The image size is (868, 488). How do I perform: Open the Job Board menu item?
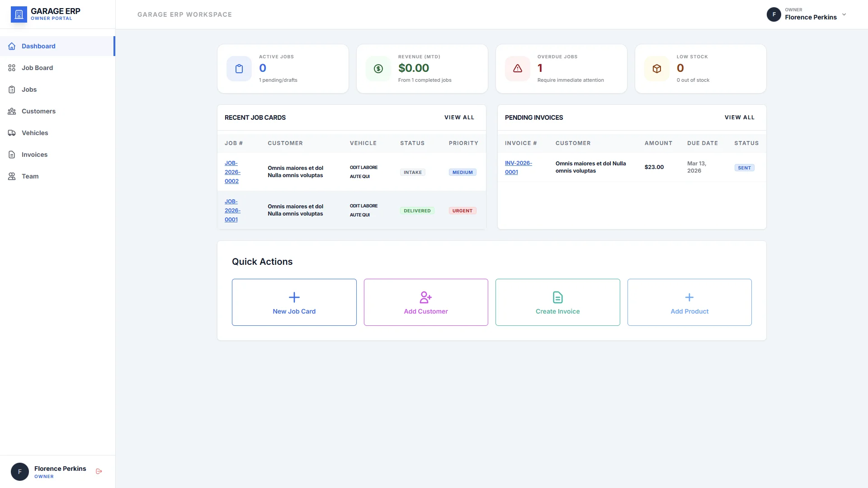click(57, 68)
